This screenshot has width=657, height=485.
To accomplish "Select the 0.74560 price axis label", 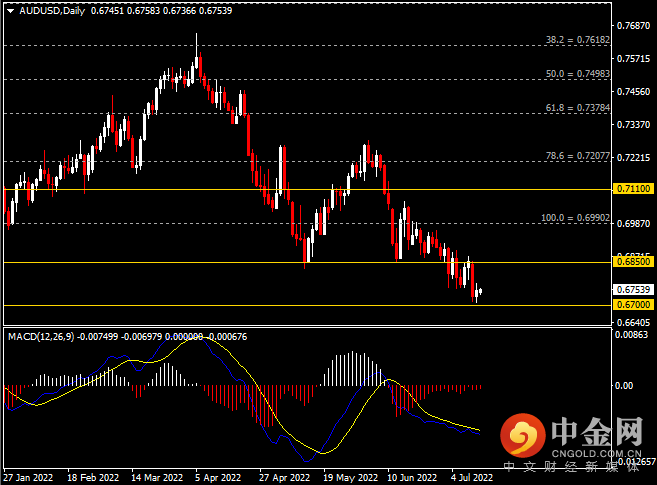I will coord(633,92).
